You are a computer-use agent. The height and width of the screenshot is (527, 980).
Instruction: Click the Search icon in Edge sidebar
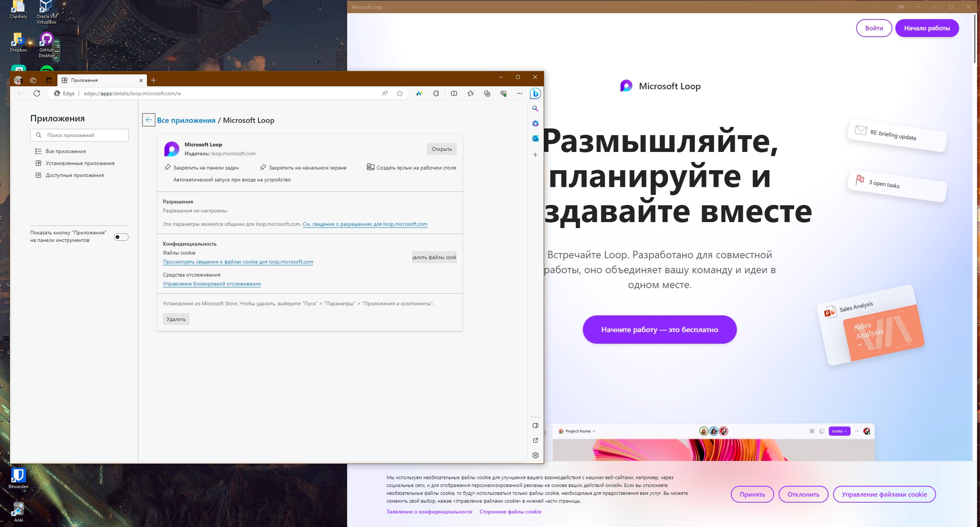tap(535, 108)
